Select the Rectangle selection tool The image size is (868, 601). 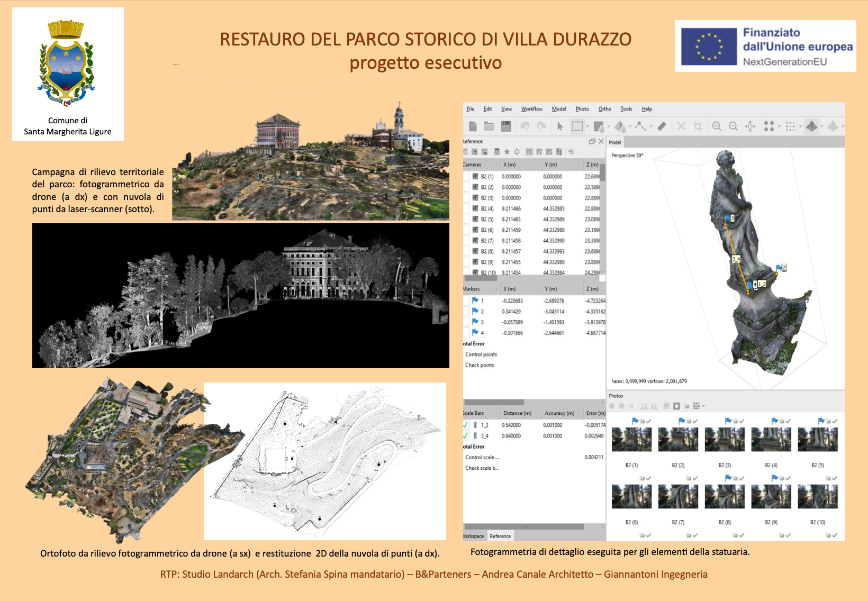577,126
